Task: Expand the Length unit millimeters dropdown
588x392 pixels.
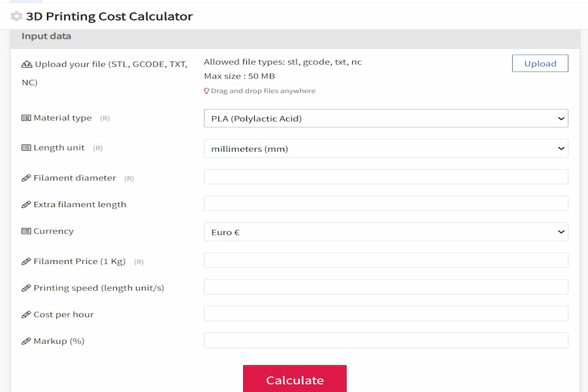Action: click(385, 148)
